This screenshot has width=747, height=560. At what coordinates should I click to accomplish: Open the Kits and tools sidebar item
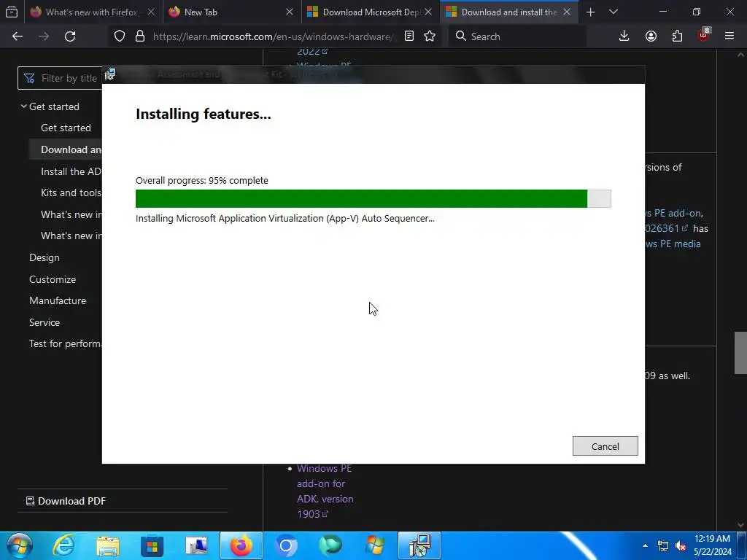pos(71,192)
